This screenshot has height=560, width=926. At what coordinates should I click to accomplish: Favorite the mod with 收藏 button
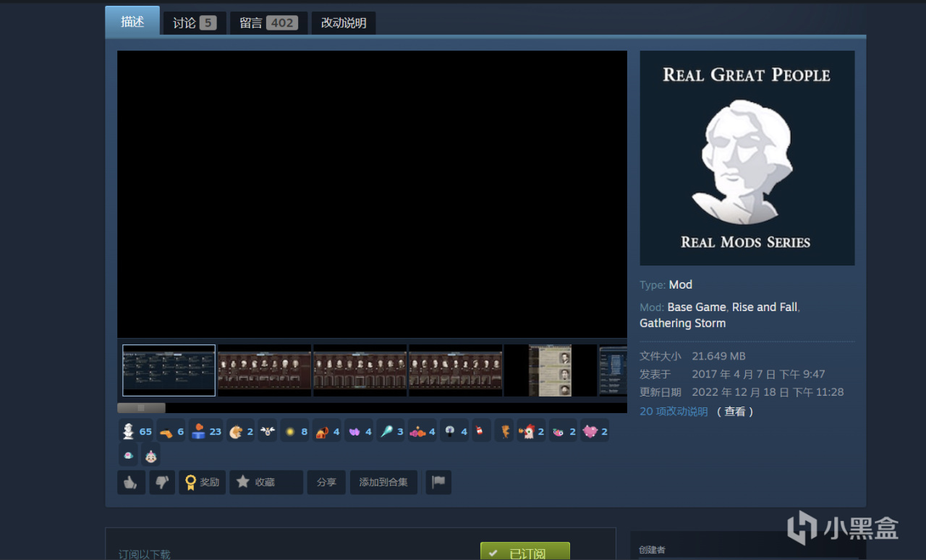(x=266, y=483)
